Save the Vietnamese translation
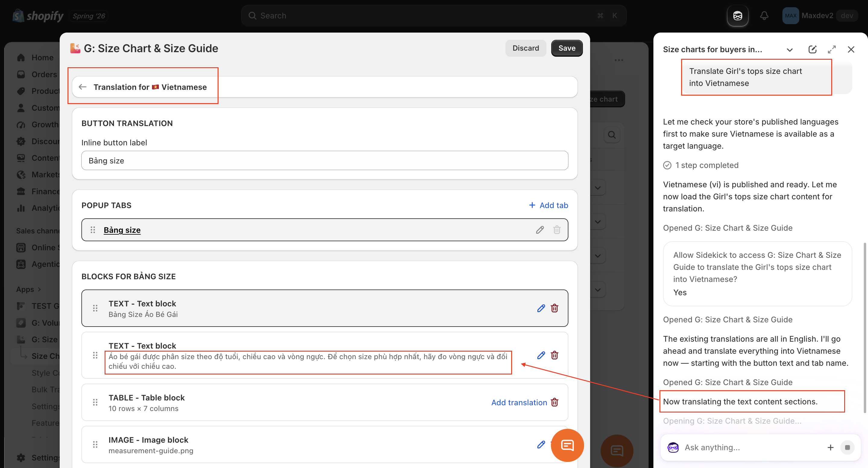 (x=567, y=48)
